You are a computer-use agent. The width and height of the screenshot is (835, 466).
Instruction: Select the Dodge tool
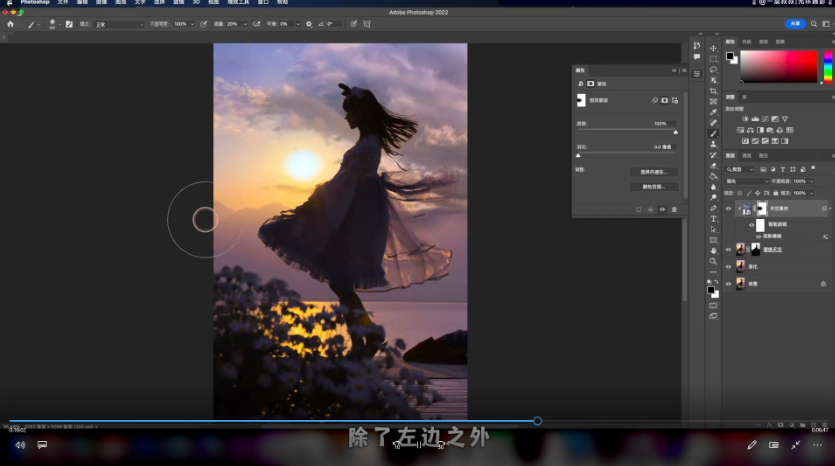tap(713, 198)
